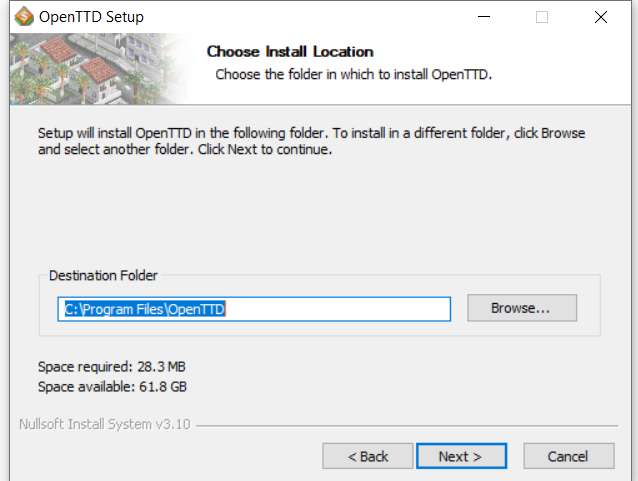Cancel the OpenTTD installation
The height and width of the screenshot is (481, 638).
[568, 456]
